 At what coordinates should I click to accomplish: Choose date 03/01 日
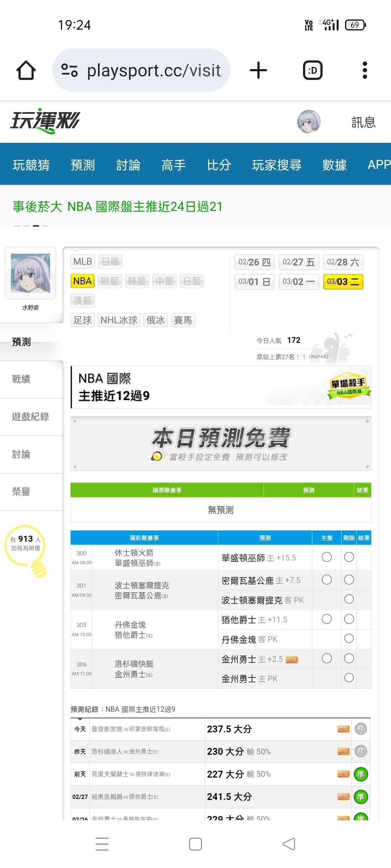[x=255, y=282]
